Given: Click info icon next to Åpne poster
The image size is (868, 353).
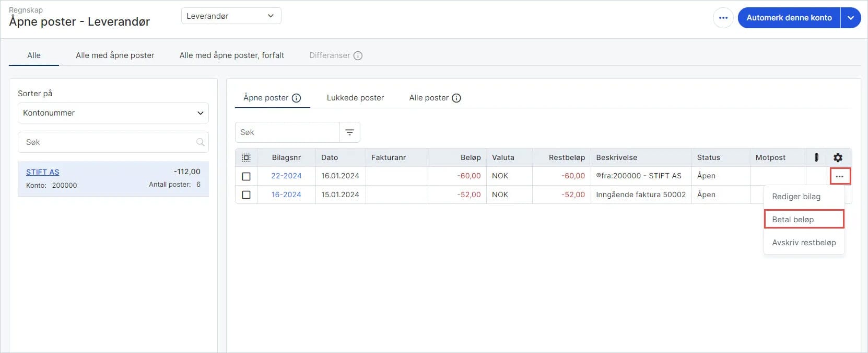Looking at the screenshot, I should pos(296,98).
